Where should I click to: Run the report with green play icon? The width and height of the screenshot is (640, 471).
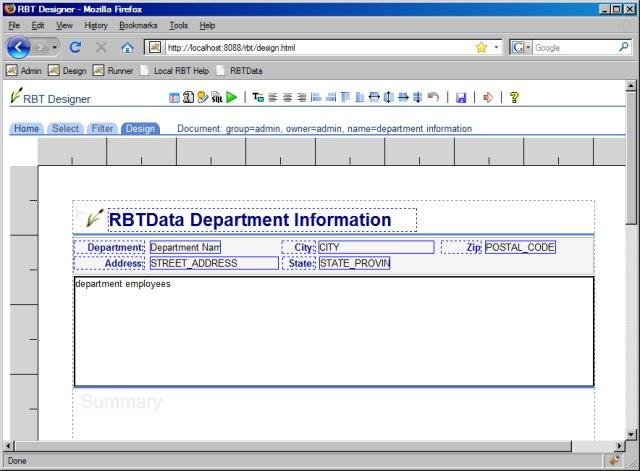[x=231, y=97]
